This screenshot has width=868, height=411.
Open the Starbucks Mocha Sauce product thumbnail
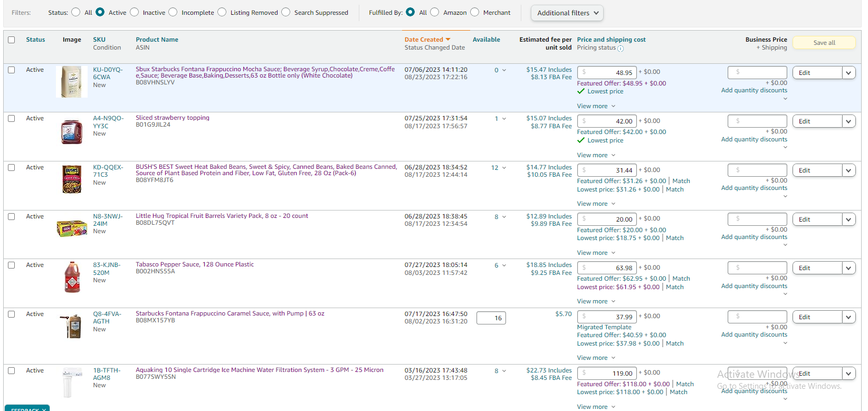click(72, 82)
